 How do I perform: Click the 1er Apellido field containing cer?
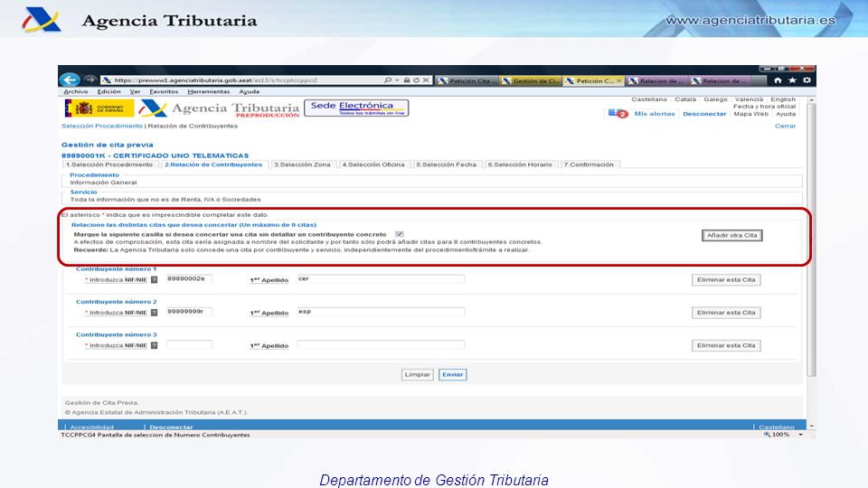point(381,279)
